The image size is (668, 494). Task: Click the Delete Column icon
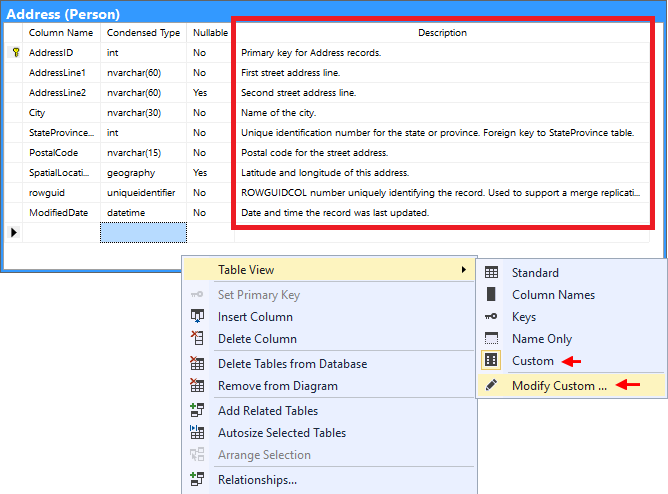(x=197, y=339)
